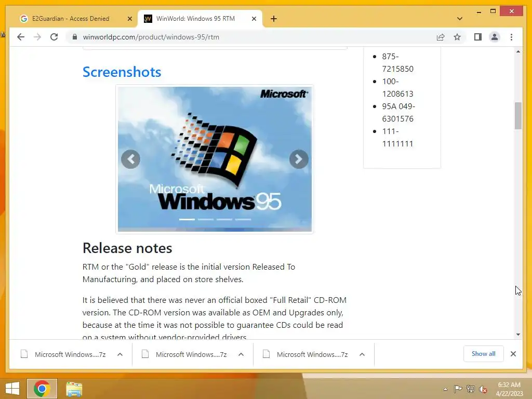Click the muted volume tray icon
This screenshot has width=532, height=399.
click(x=483, y=389)
